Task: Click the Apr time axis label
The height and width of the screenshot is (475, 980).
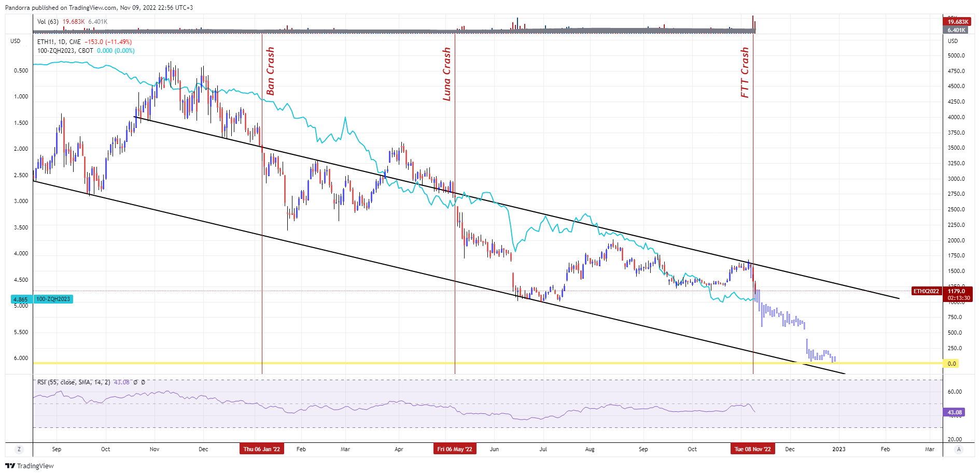Action: coord(399,449)
